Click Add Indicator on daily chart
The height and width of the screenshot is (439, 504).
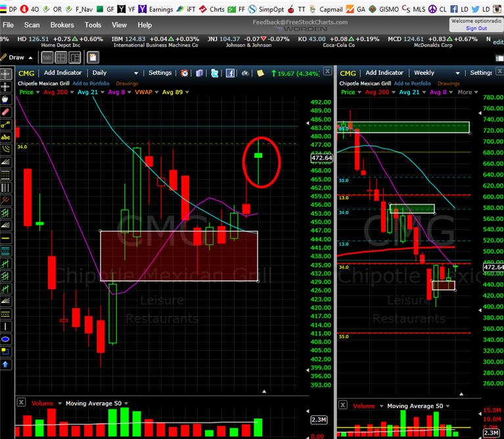[62, 73]
